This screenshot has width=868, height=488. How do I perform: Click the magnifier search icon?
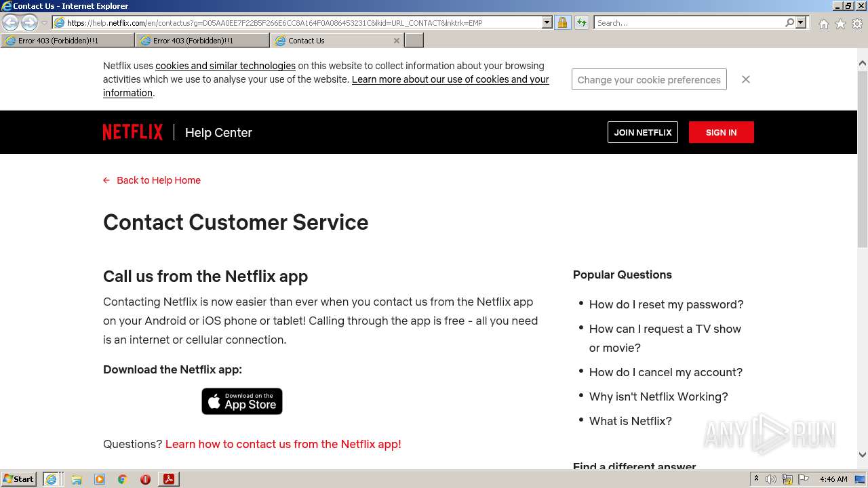(789, 22)
